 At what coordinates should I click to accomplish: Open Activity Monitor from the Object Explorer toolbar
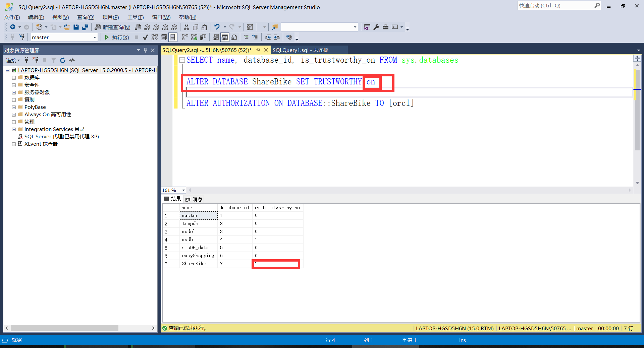(72, 60)
